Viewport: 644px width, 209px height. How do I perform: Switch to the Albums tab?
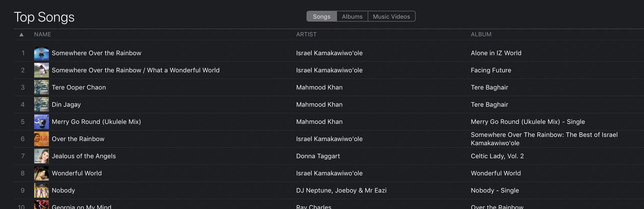point(352,17)
